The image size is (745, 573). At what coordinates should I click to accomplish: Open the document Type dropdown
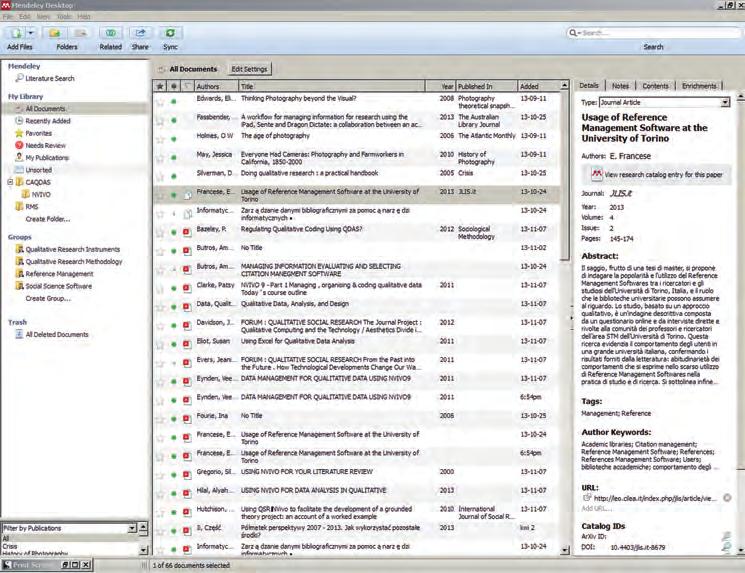(x=725, y=102)
